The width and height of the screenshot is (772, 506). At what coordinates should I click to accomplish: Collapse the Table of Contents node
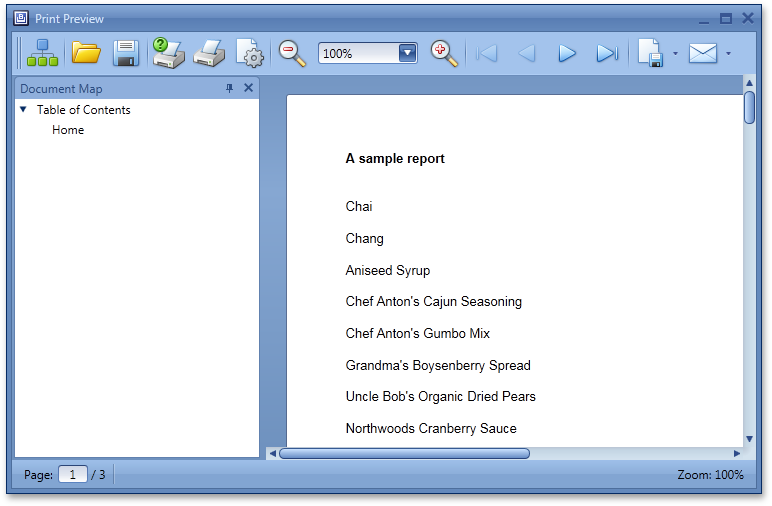pyautogui.click(x=23, y=109)
